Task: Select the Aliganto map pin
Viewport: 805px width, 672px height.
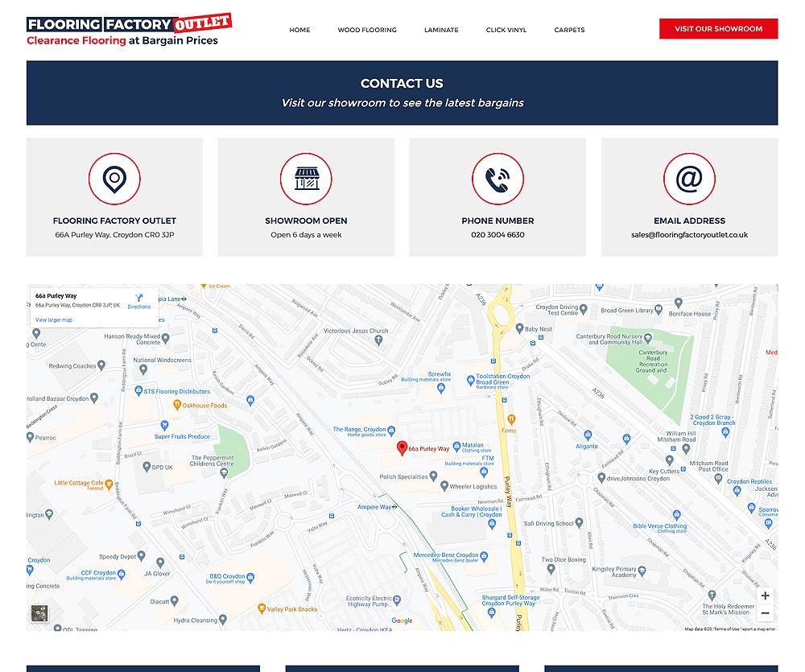Action: pos(588,436)
